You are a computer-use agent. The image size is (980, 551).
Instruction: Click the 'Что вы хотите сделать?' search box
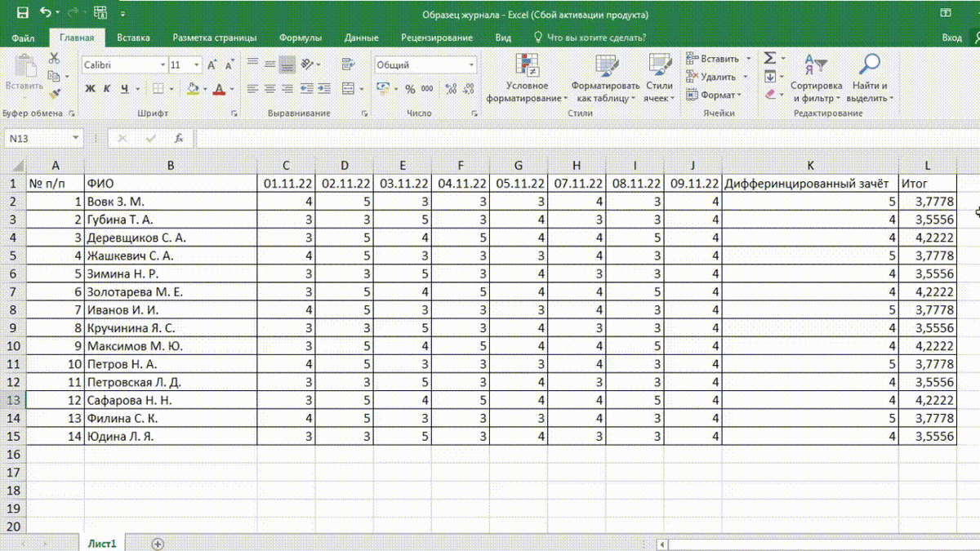590,38
